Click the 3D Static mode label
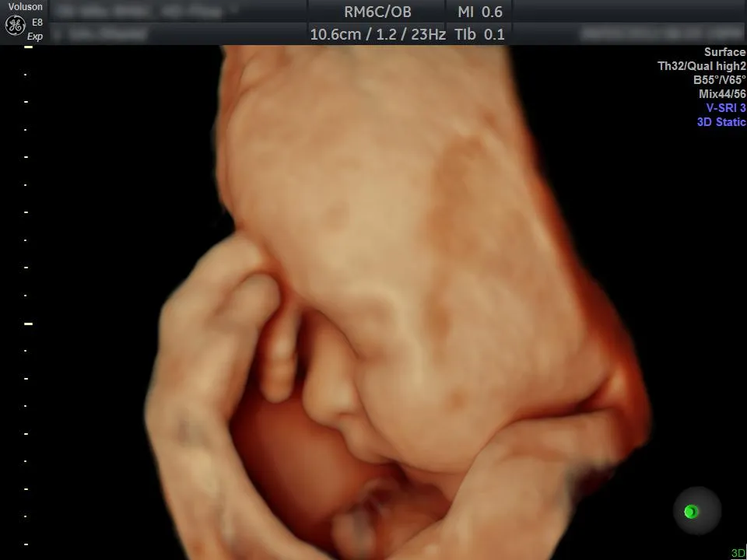This screenshot has width=747, height=560. [721, 122]
